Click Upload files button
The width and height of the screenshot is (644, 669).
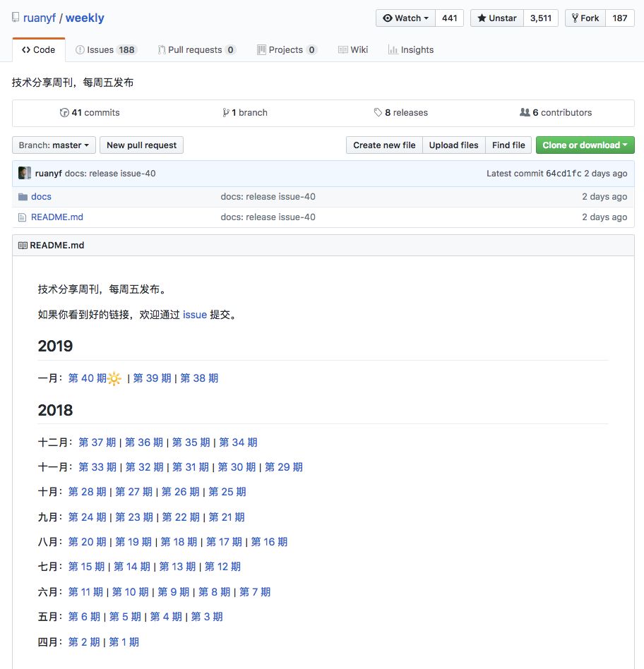click(x=453, y=145)
